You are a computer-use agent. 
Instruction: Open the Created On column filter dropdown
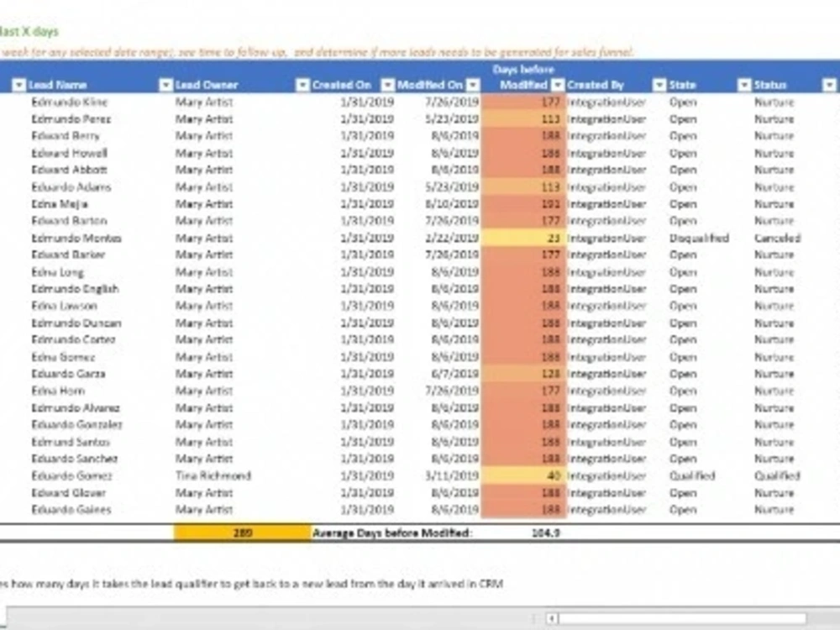click(x=302, y=85)
